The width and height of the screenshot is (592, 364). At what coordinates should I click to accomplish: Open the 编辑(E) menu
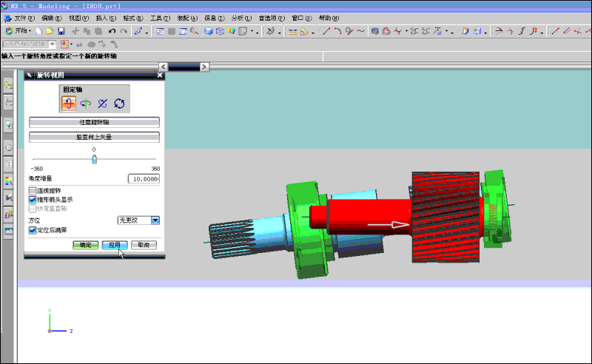(52, 18)
